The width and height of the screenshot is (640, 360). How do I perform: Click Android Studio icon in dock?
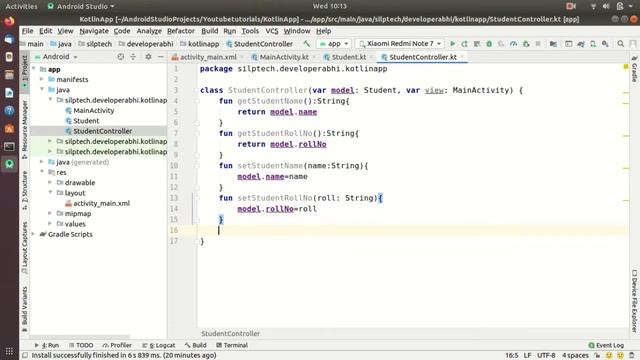9,164
